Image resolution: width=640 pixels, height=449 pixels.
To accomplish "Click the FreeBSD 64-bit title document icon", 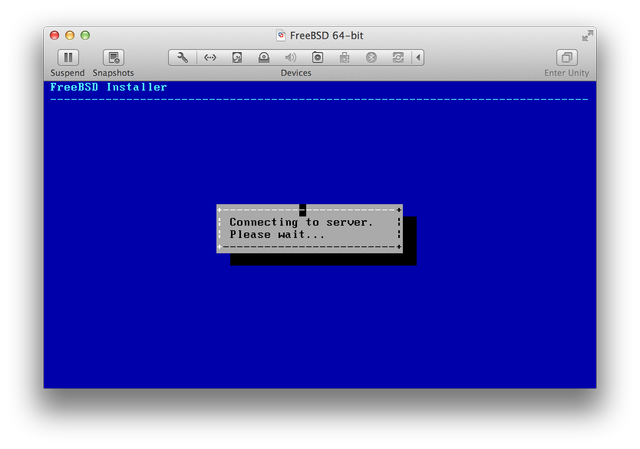I will click(x=281, y=36).
